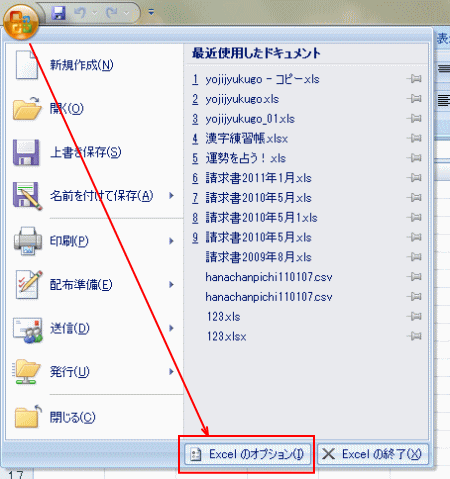Image resolution: width=450 pixels, height=479 pixels.
Task: Click Excel のオプション(I) button
Action: click(247, 454)
